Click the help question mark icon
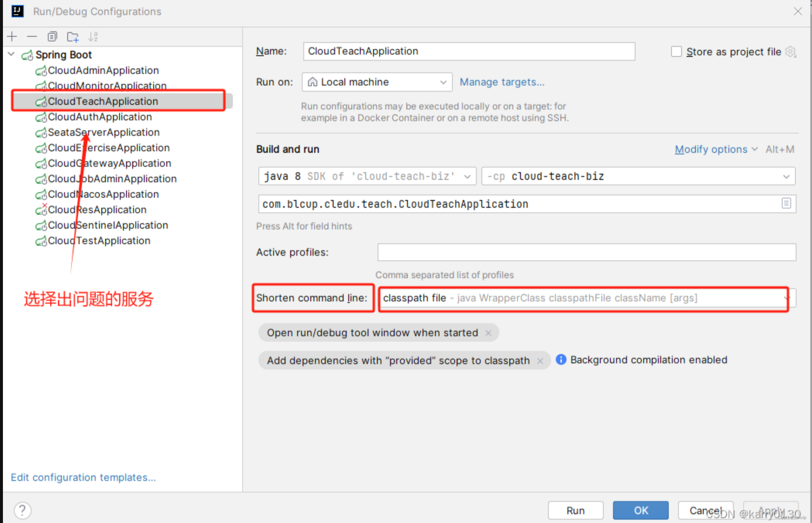Screen dimensions: 812x523 (x=23, y=510)
